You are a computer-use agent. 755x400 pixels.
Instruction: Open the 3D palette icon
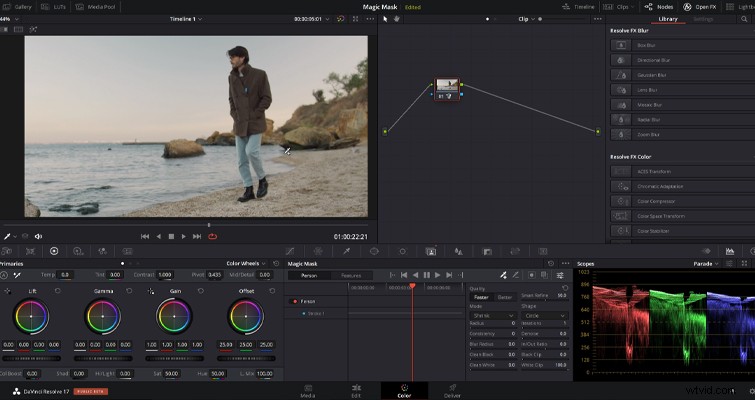[543, 251]
